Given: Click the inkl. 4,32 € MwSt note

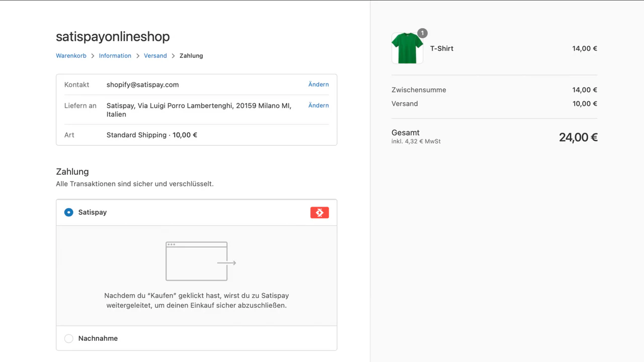Looking at the screenshot, I should point(416,142).
